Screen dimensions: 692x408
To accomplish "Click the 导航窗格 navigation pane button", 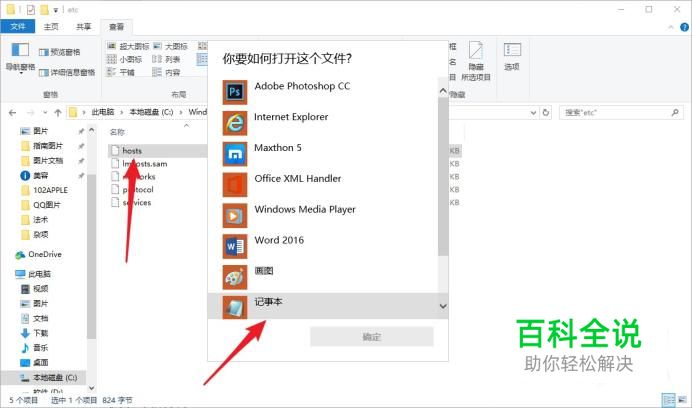I will (20, 57).
